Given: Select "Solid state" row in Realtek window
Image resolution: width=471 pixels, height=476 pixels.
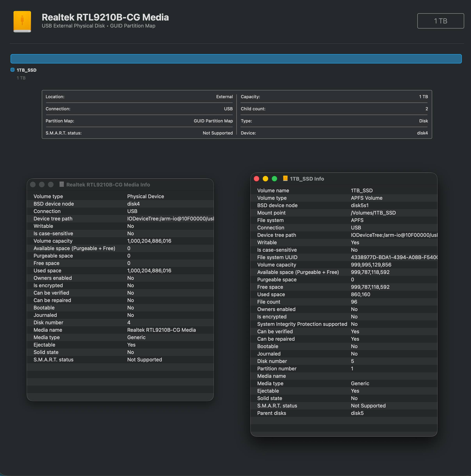Looking at the screenshot, I should point(120,352).
